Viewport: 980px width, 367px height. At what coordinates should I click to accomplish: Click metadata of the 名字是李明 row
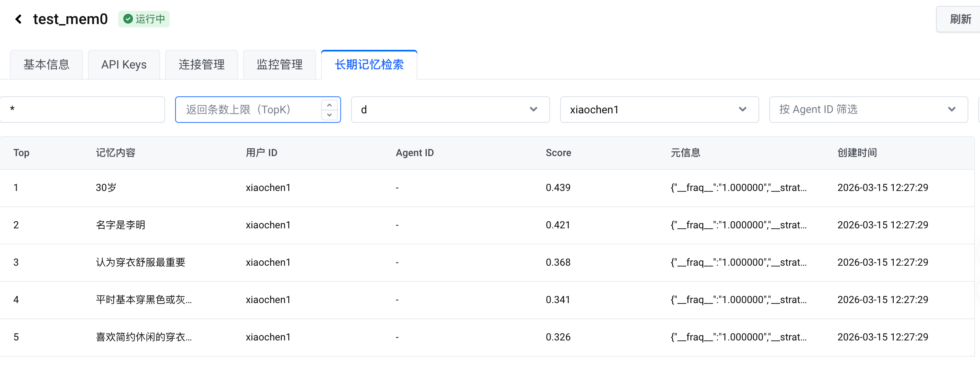739,225
